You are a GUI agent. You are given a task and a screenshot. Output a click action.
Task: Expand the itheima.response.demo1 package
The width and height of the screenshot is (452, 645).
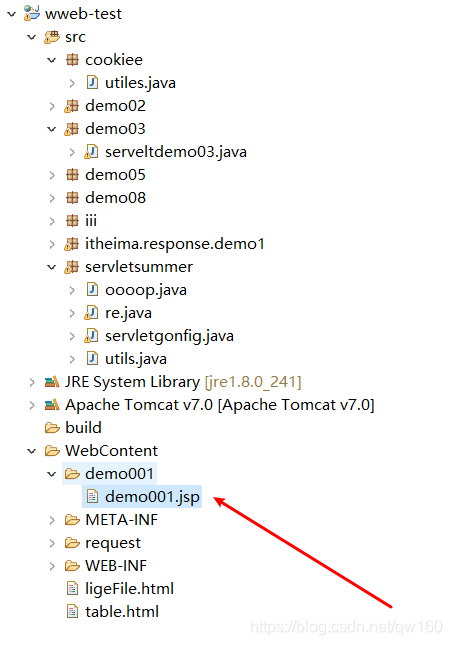point(52,245)
